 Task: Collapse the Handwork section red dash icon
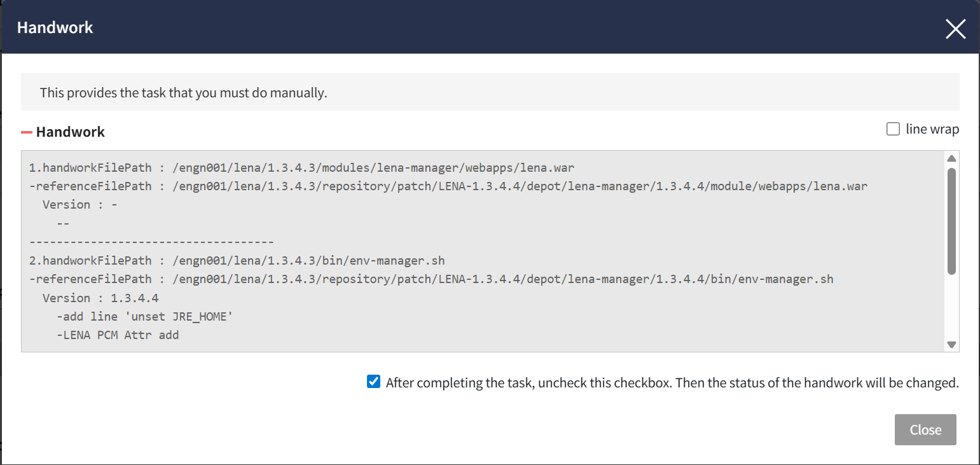(x=26, y=132)
